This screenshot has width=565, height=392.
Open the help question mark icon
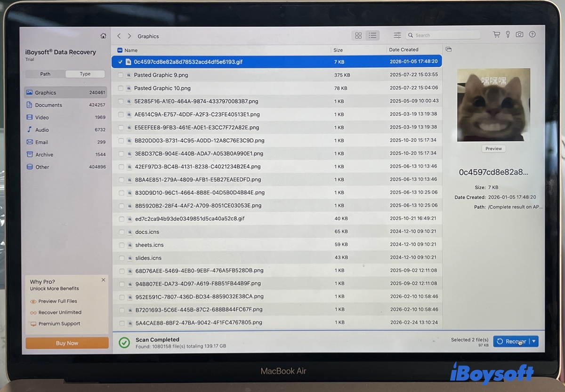pyautogui.click(x=532, y=34)
